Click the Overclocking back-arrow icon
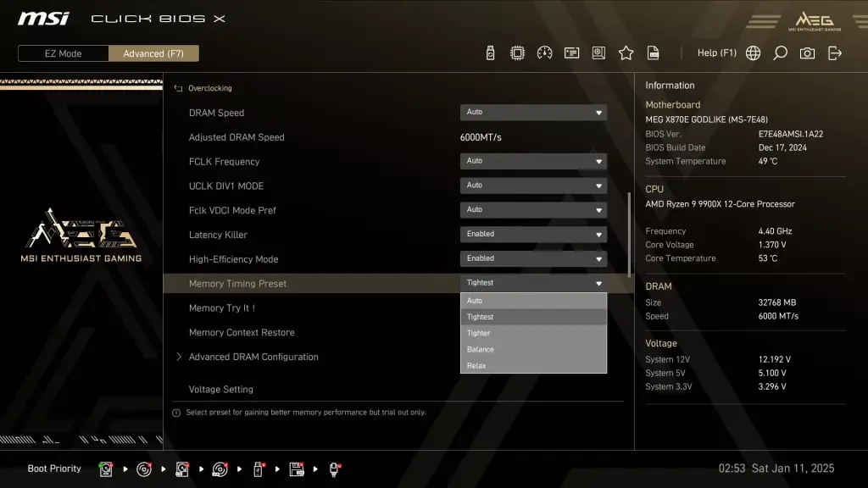This screenshot has height=488, width=868. [178, 88]
